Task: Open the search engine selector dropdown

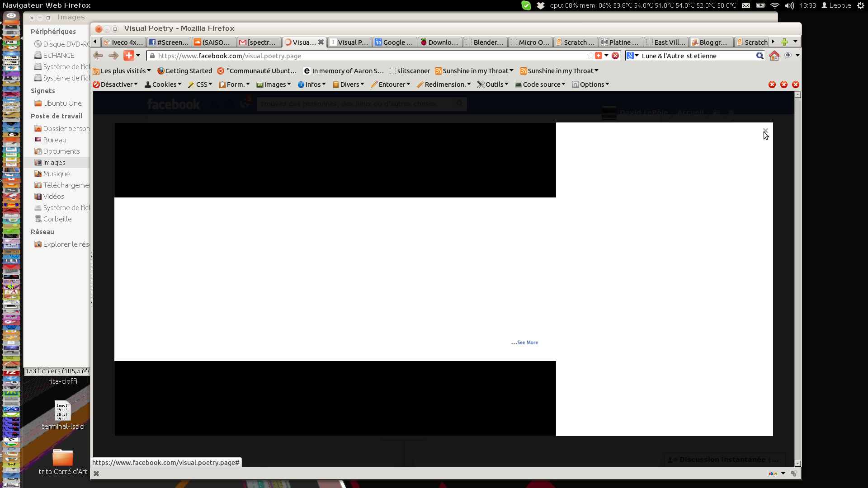Action: pyautogui.click(x=632, y=56)
